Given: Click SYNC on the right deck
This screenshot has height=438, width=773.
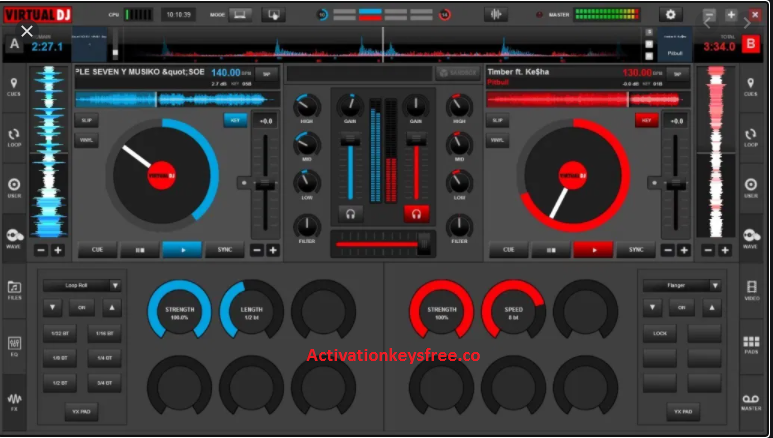Looking at the screenshot, I should pos(636,250).
